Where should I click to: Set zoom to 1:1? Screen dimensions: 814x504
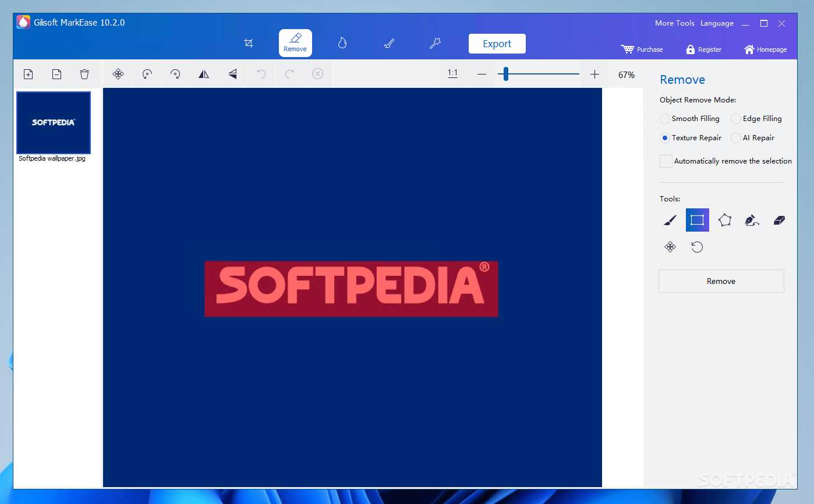(x=452, y=73)
